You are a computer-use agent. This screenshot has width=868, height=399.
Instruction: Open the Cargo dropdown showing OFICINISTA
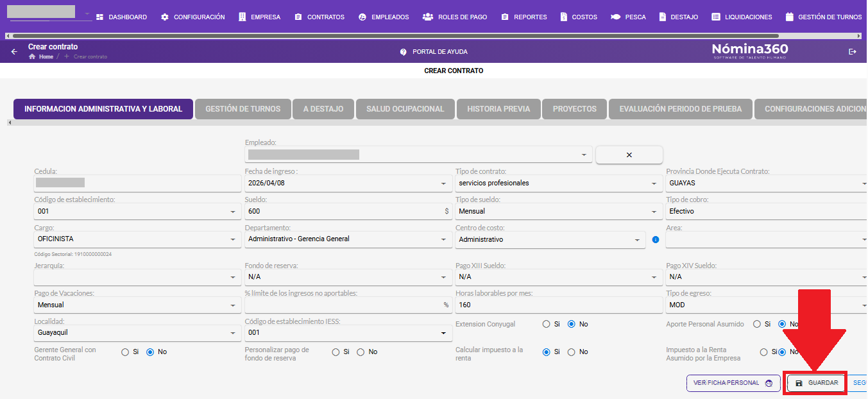(137, 239)
